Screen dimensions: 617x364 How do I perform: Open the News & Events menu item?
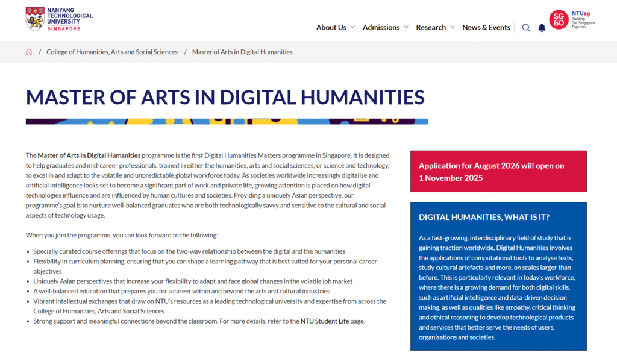(486, 28)
